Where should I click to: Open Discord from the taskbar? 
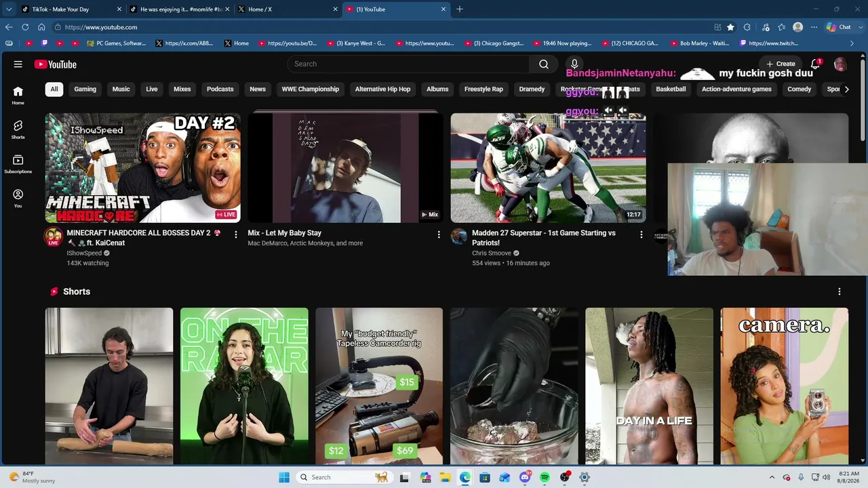(525, 477)
